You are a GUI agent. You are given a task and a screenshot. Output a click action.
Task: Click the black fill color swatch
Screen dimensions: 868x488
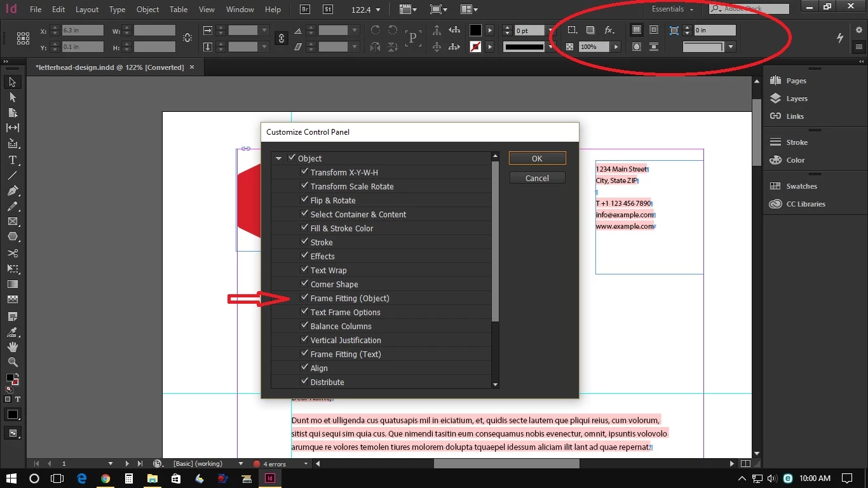[x=475, y=30]
